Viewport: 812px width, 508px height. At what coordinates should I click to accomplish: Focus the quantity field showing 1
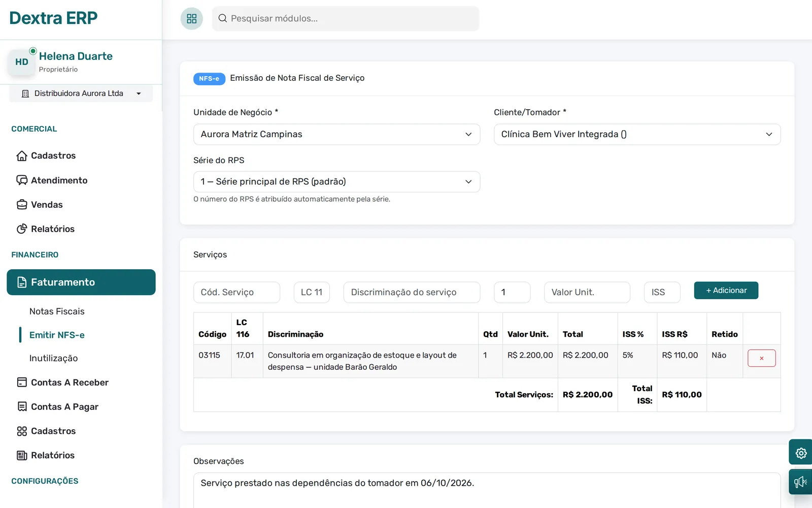coord(512,293)
